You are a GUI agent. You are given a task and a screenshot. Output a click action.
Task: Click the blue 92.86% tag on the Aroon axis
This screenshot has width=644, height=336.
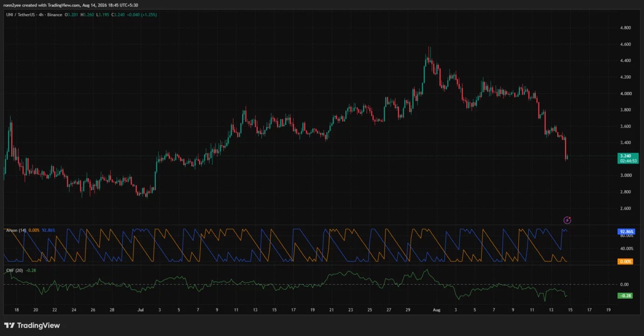[x=625, y=231]
